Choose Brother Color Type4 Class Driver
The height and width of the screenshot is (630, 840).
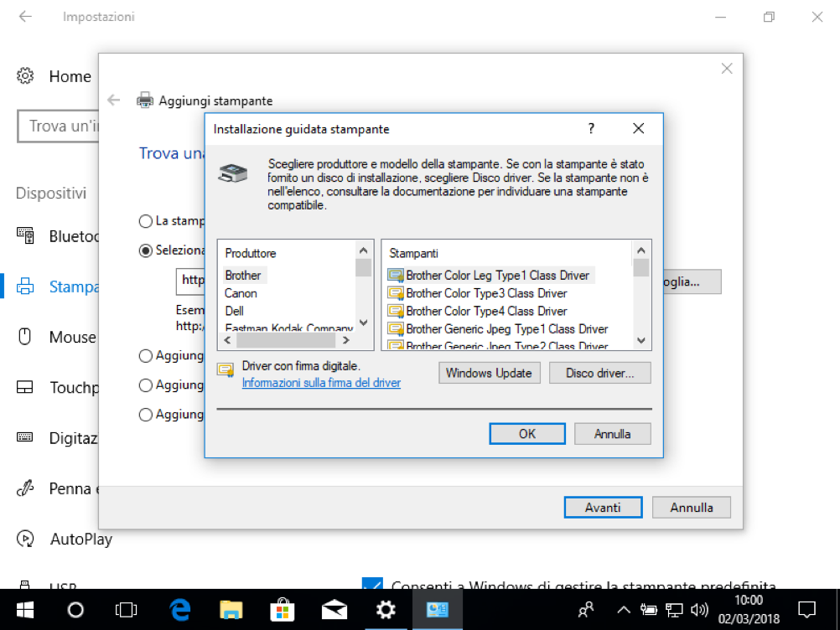477,311
